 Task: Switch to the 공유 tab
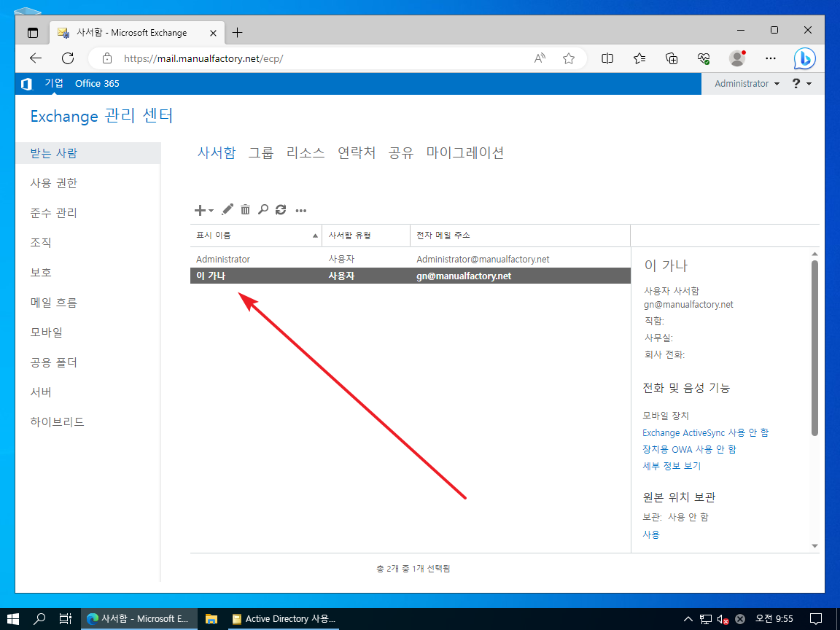[401, 152]
